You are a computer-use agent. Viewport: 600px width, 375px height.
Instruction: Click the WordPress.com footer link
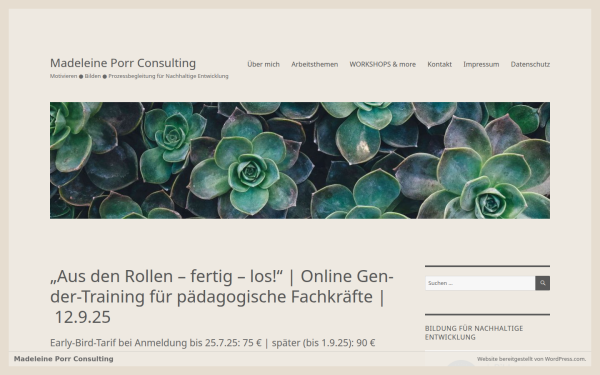click(531, 359)
